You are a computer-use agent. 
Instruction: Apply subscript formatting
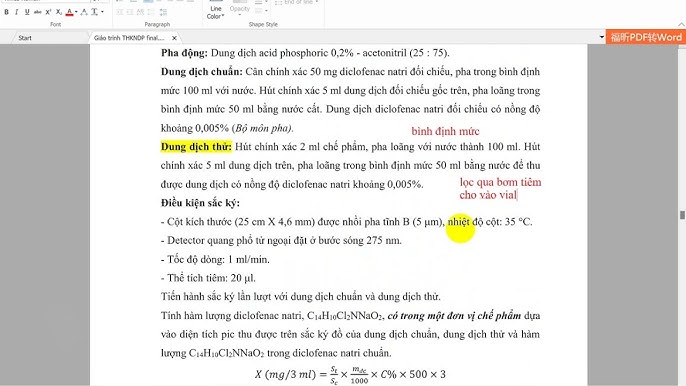[x=59, y=12]
